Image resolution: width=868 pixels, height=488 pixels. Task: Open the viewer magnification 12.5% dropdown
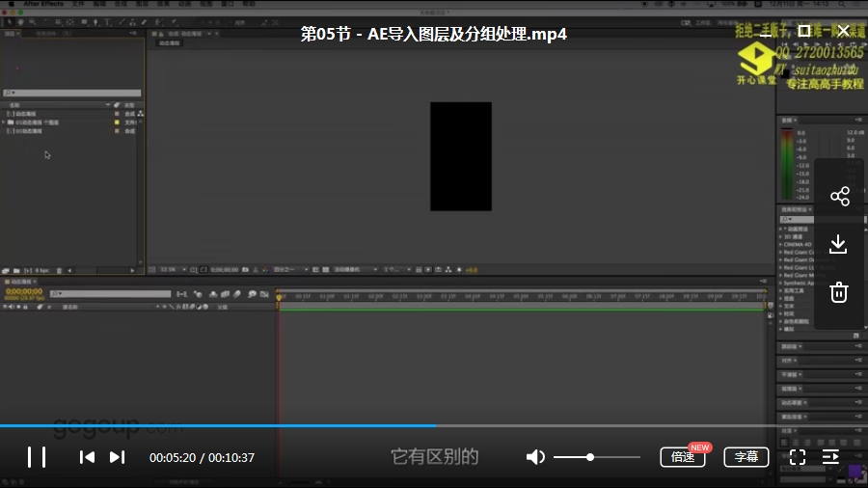pos(173,270)
